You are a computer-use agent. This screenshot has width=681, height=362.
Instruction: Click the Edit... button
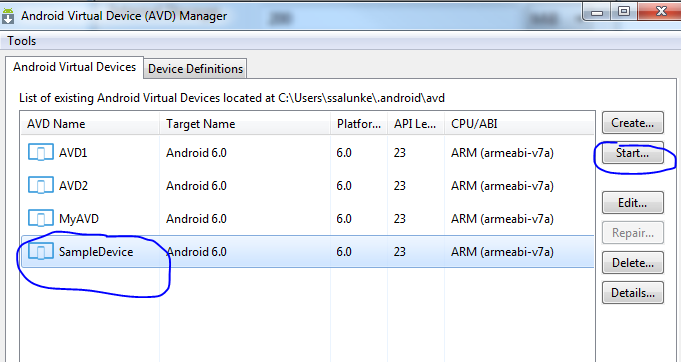[632, 203]
